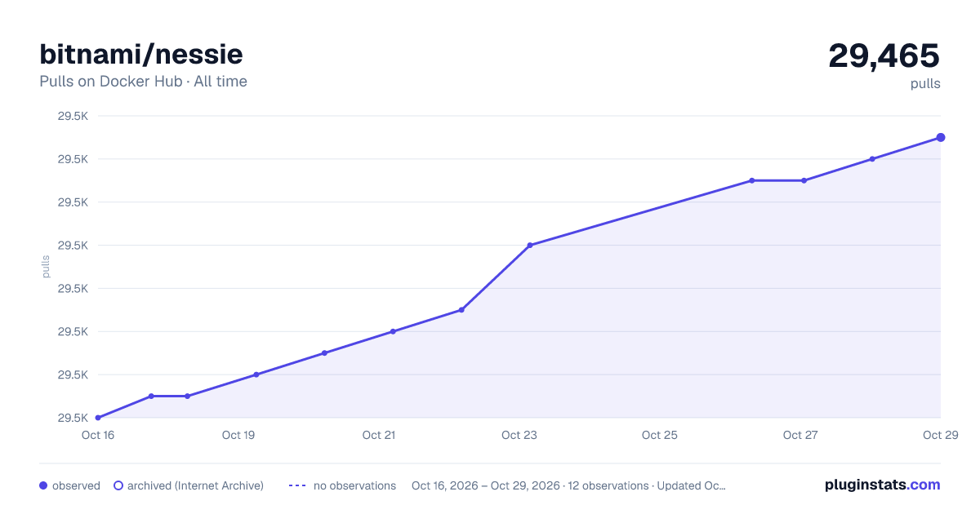Click the observed legend dot icon

click(x=43, y=485)
